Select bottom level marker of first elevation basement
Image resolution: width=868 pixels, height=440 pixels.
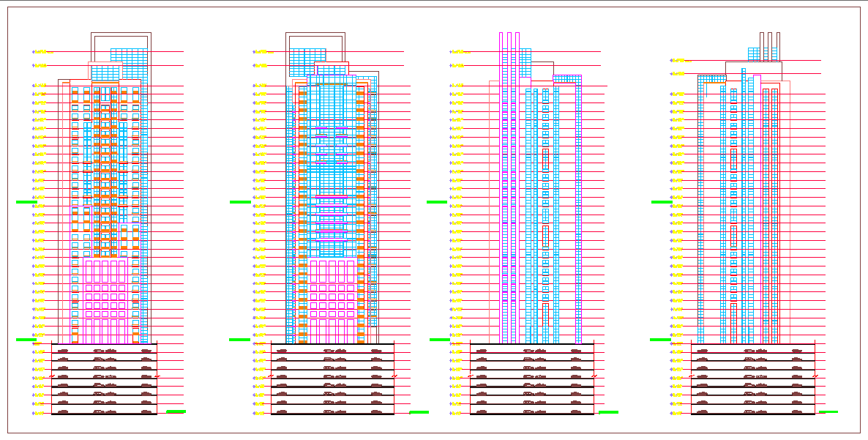point(40,414)
